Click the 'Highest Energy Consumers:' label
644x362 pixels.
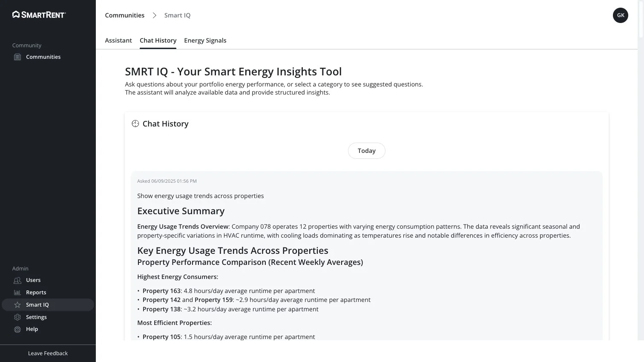pyautogui.click(x=178, y=277)
